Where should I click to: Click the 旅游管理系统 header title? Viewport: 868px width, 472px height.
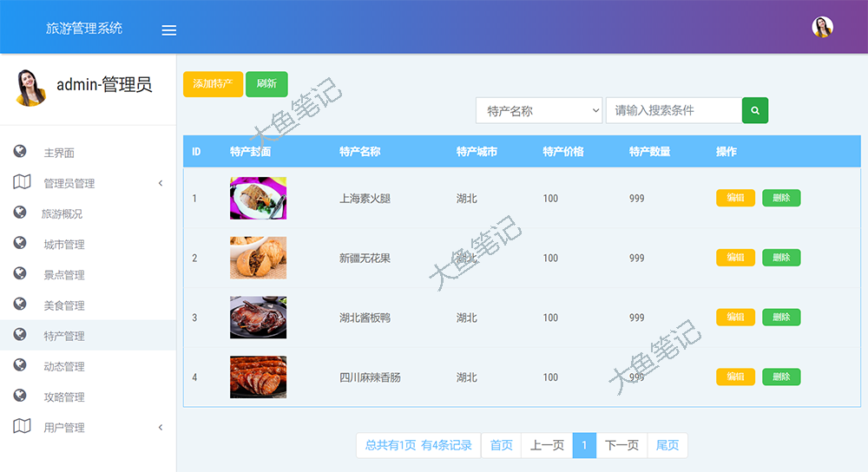84,29
